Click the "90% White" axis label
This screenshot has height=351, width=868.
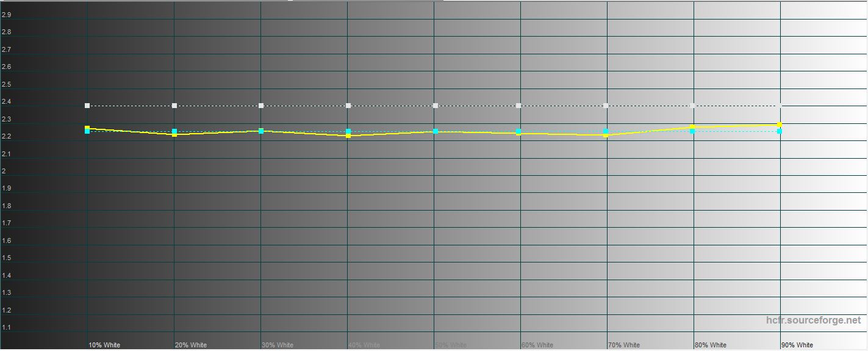(x=797, y=345)
